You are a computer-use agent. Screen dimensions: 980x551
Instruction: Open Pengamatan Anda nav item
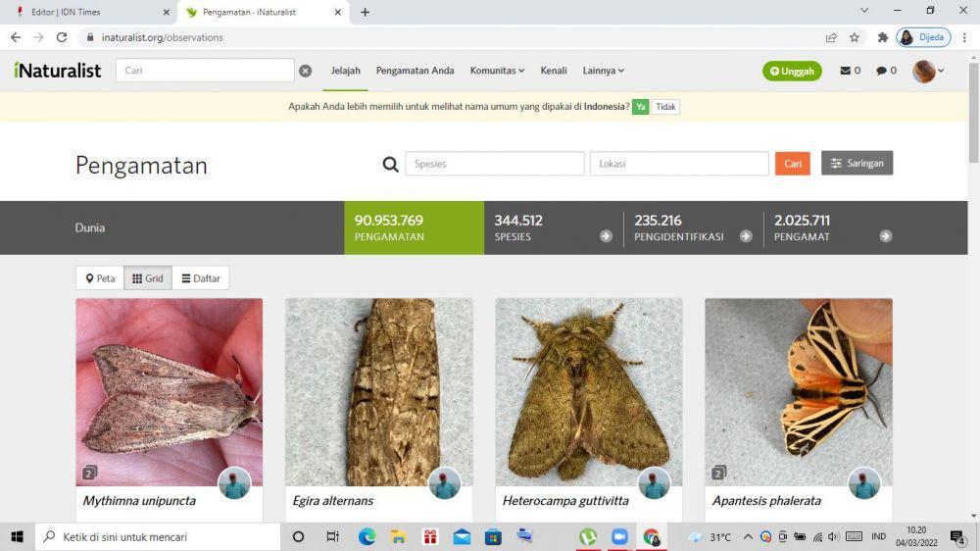(x=415, y=71)
